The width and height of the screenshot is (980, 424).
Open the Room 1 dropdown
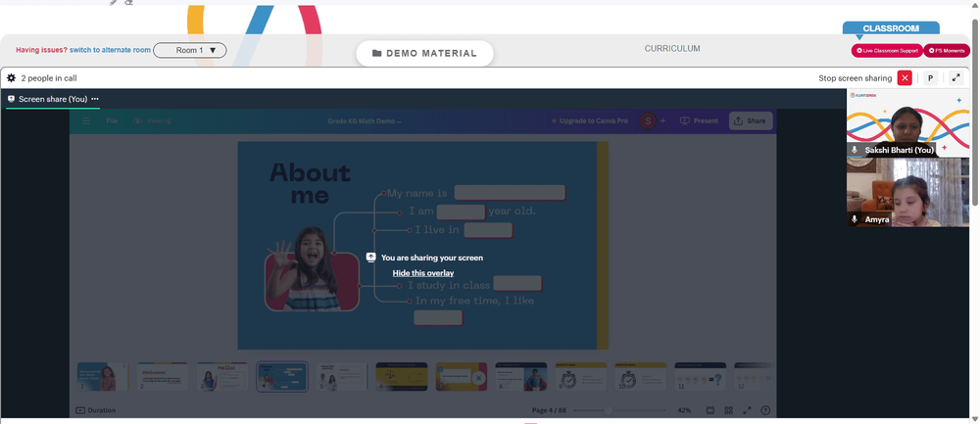click(x=190, y=50)
